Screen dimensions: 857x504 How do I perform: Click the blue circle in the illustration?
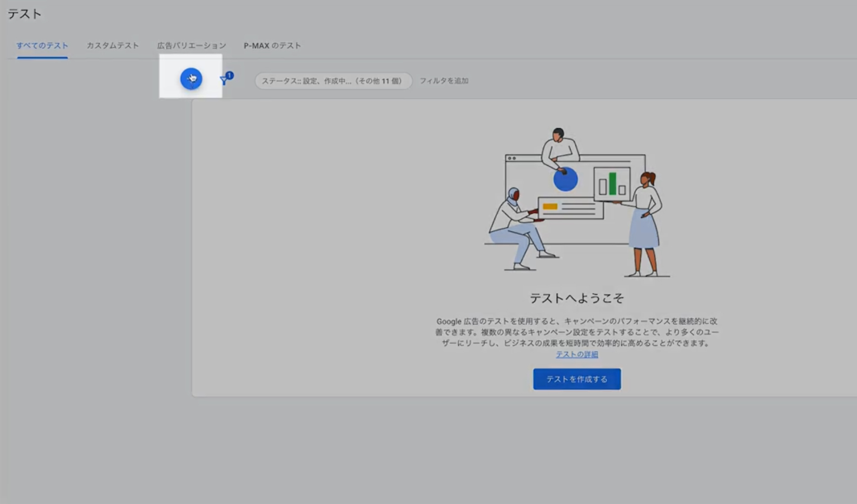click(x=565, y=180)
